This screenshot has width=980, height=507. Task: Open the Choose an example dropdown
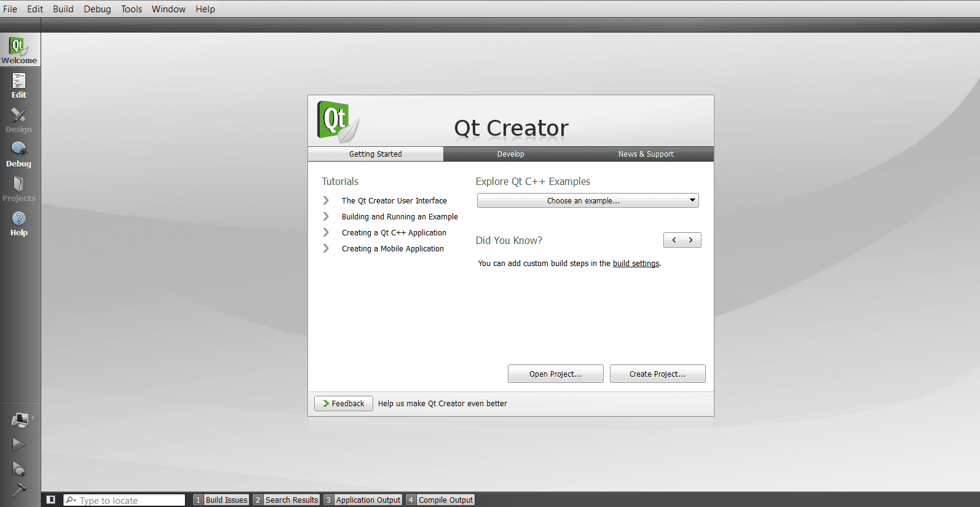click(588, 201)
